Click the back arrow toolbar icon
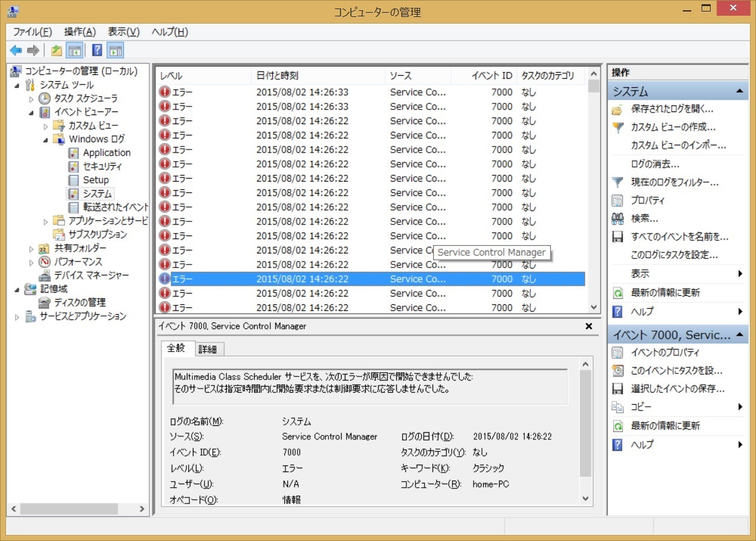756x541 pixels. (x=16, y=51)
